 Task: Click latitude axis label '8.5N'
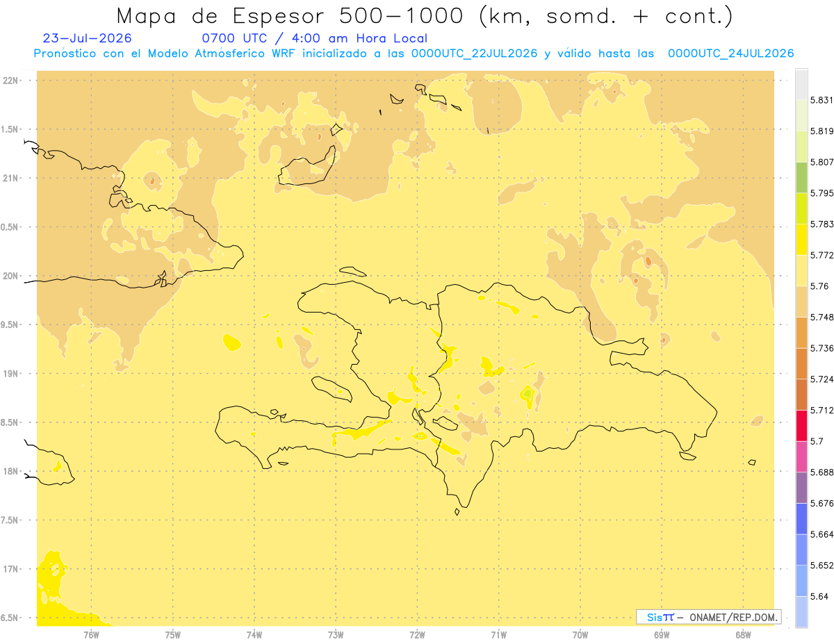click(10, 422)
